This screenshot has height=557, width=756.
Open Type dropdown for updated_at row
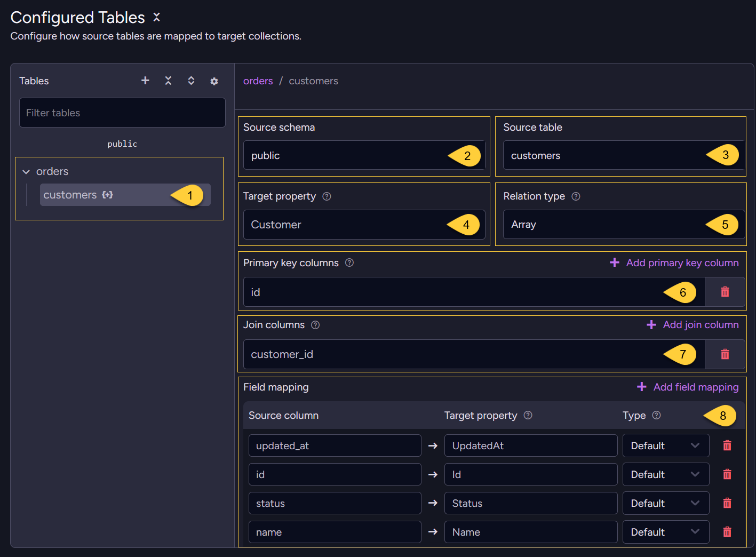(x=666, y=445)
